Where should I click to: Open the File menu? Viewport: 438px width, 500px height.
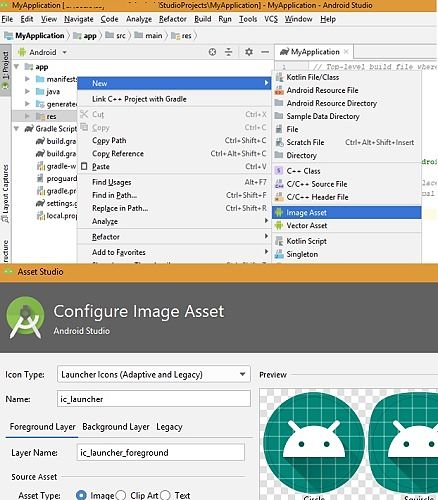7,19
